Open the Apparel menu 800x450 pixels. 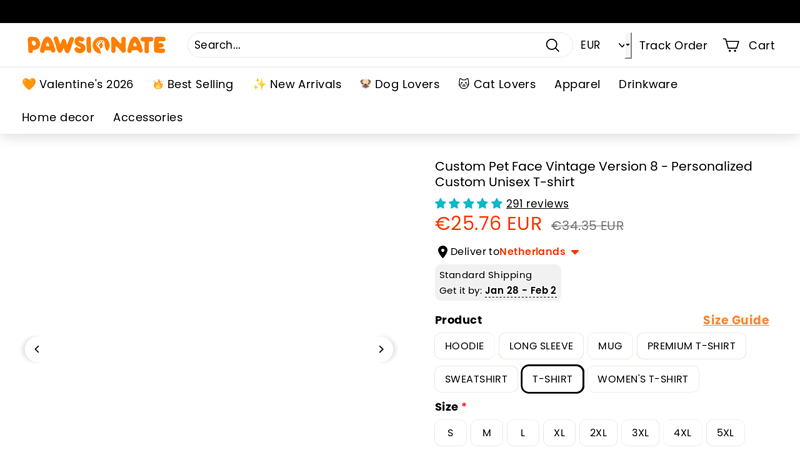[577, 84]
